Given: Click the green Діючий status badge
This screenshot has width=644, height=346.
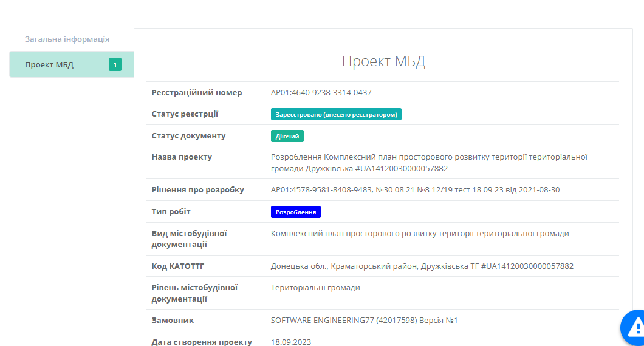Looking at the screenshot, I should pos(287,136).
